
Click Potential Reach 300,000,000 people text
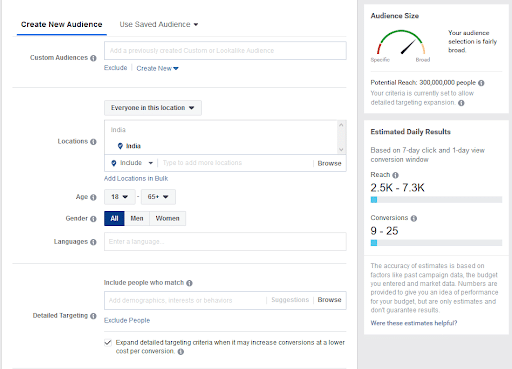coord(423,83)
